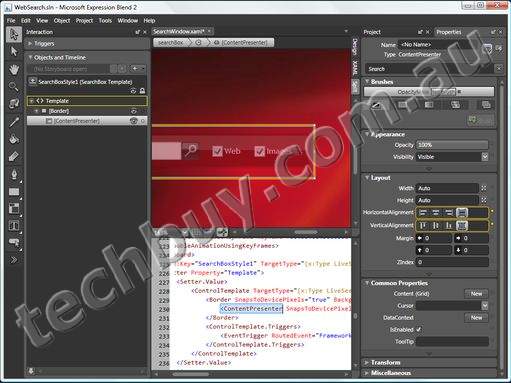Set HorizontalAlignment to Left
The width and height of the screenshot is (511, 383).
tap(423, 212)
